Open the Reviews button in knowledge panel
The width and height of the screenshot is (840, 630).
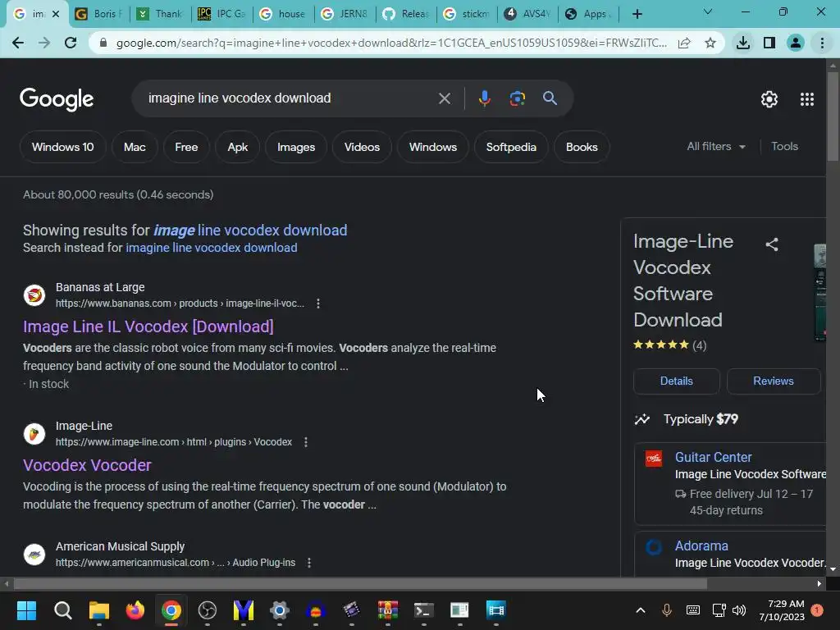pos(773,381)
